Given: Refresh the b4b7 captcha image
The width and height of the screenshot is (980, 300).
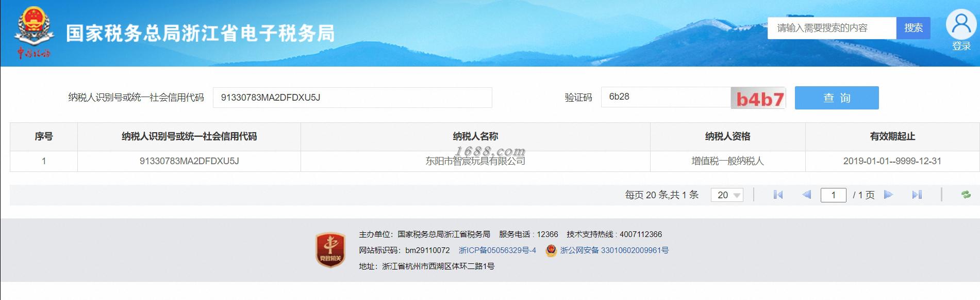Looking at the screenshot, I should [x=758, y=98].
